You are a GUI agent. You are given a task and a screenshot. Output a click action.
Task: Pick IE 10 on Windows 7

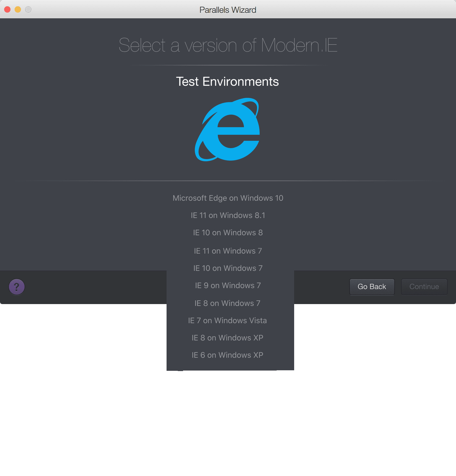(x=228, y=268)
